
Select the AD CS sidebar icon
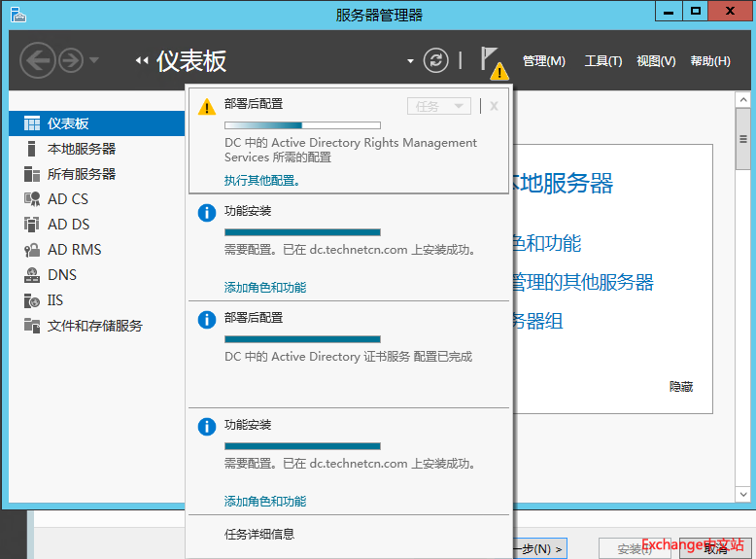pos(31,199)
